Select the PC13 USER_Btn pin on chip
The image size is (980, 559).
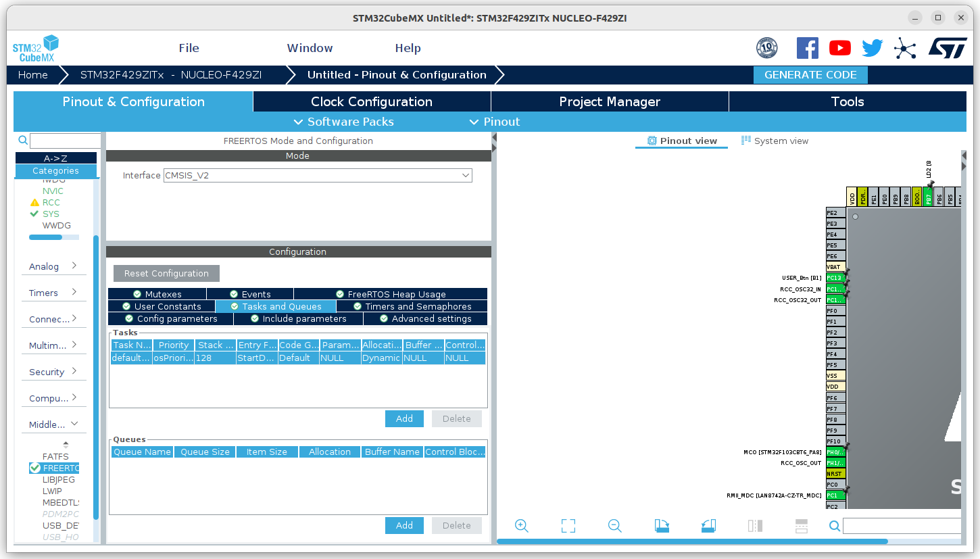(835, 278)
